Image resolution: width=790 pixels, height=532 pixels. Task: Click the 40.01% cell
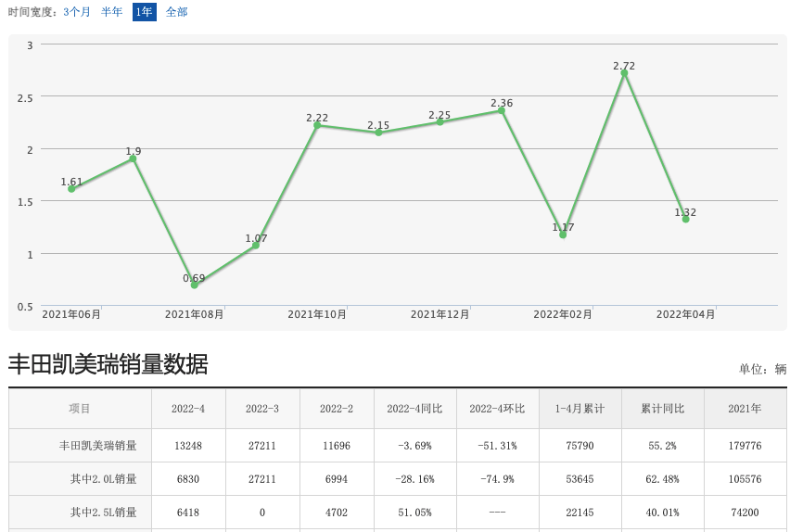663,513
